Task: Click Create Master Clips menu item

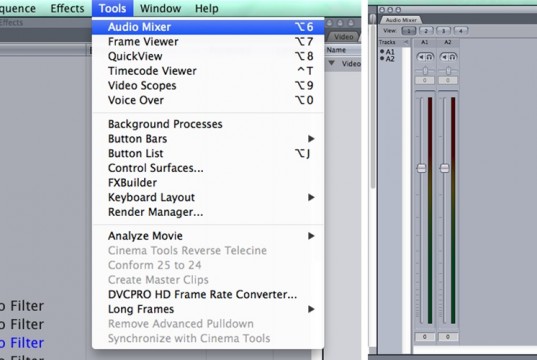Action: [x=208, y=280]
